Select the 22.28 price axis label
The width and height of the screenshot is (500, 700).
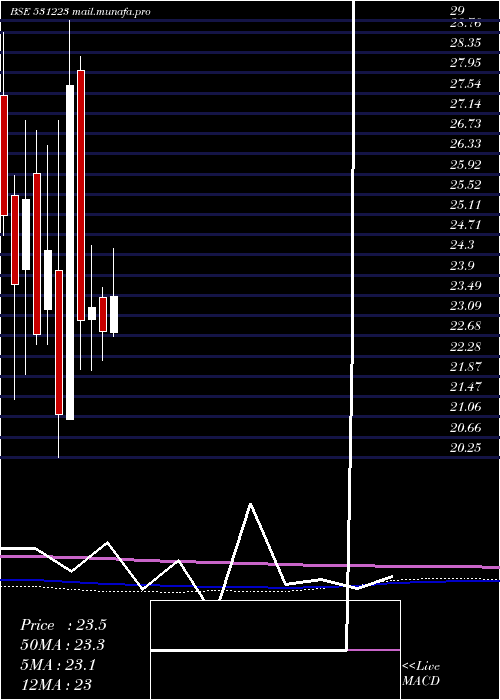[x=466, y=346]
